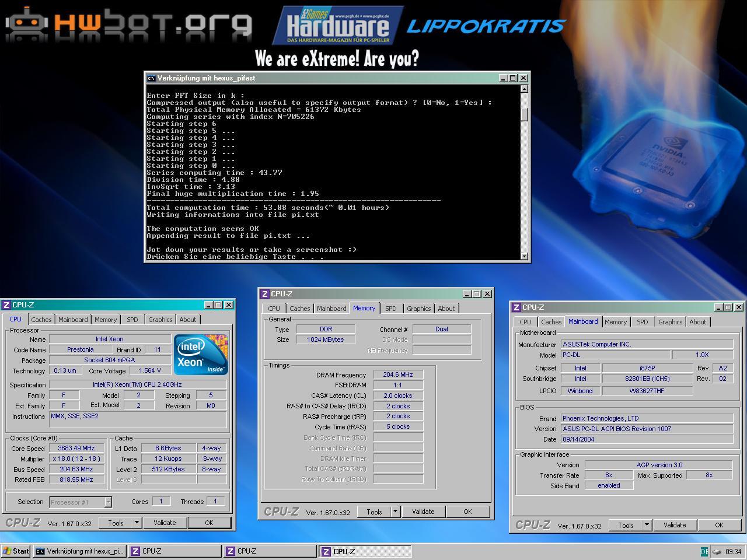
Task: Click the Graphic Interface Version AGP version 3.0
Action: pos(659,466)
